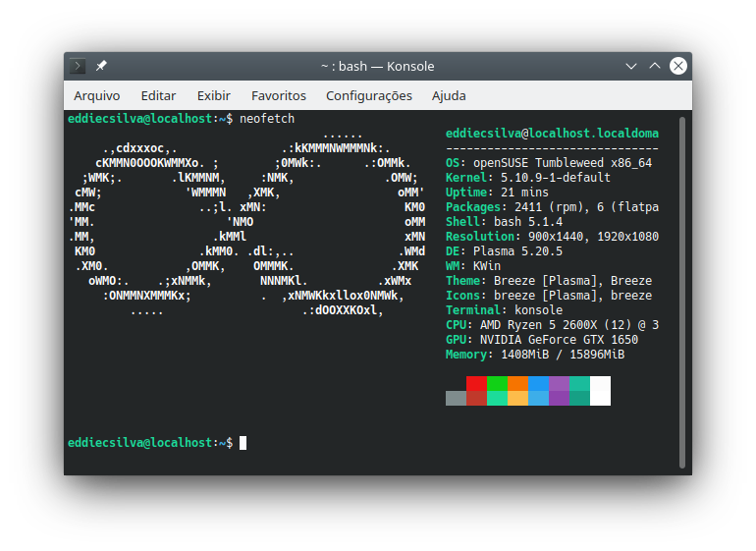Open the Editar menu
Viewport: 756px width, 551px height.
[158, 95]
